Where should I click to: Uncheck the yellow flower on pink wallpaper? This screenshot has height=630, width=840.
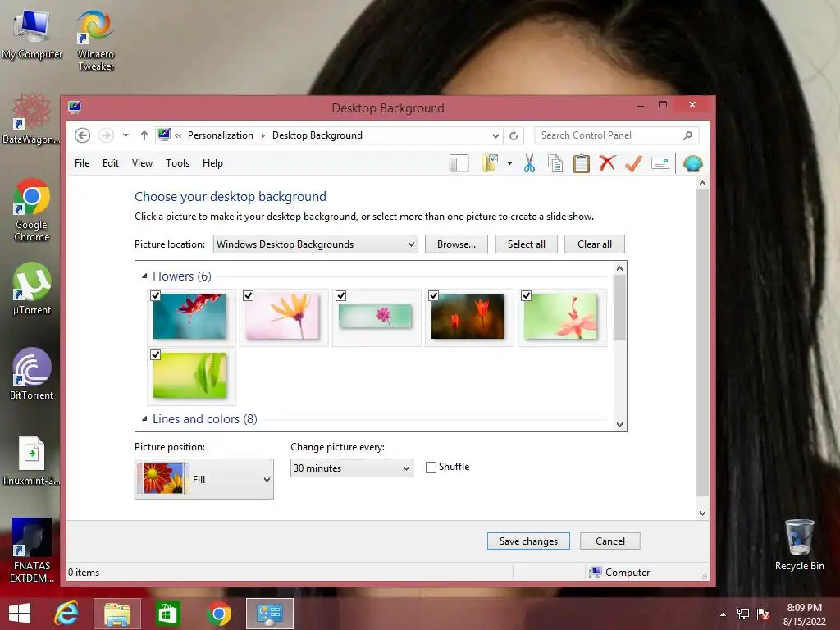(x=248, y=295)
